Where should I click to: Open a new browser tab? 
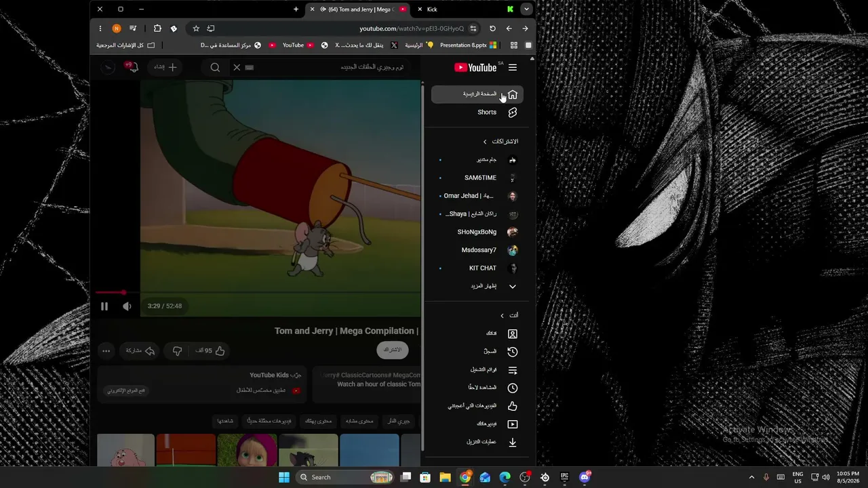296,9
